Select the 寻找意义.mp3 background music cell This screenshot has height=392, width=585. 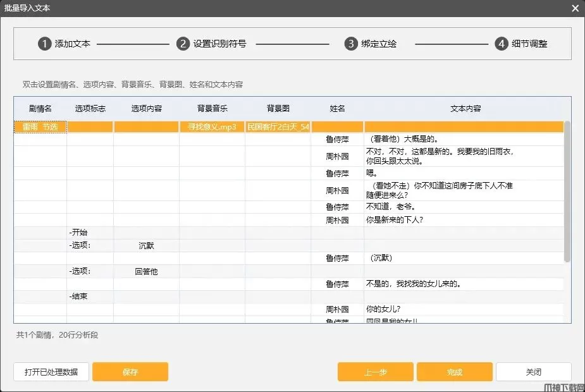(x=212, y=127)
